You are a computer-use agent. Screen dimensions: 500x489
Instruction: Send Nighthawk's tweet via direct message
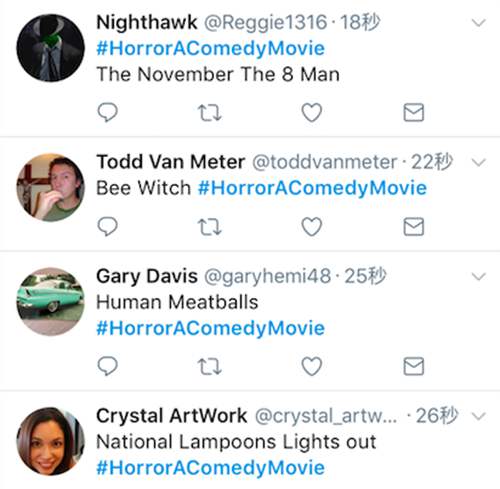click(x=414, y=112)
